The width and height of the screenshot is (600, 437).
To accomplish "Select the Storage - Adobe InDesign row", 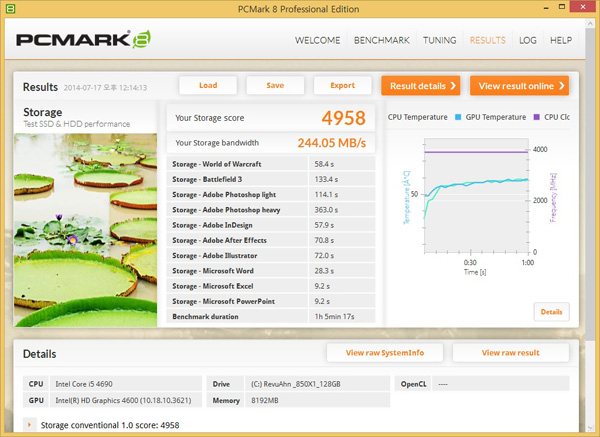I will tap(271, 225).
